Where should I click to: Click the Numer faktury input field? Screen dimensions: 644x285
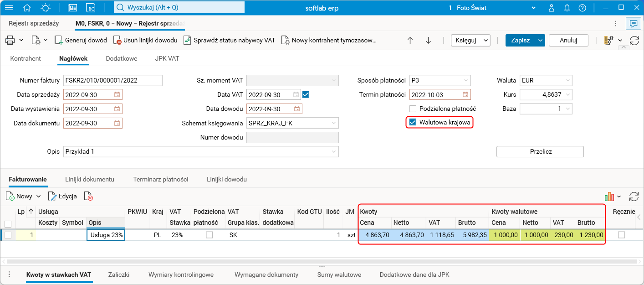[112, 81]
